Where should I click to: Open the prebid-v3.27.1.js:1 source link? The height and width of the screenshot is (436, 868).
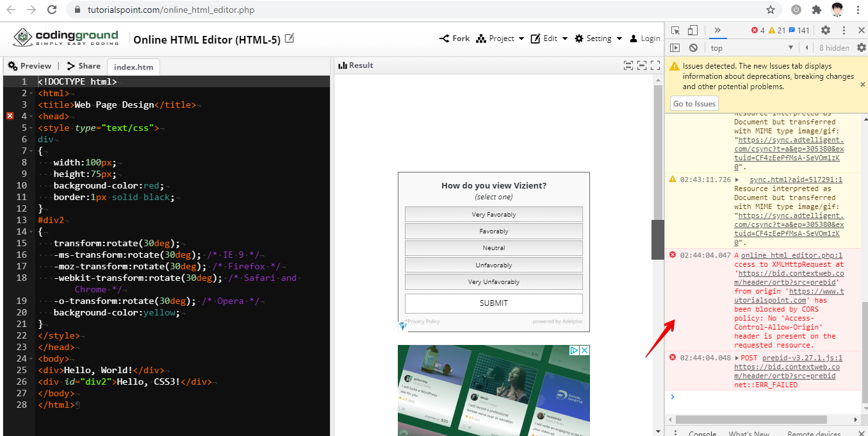[x=802, y=358]
